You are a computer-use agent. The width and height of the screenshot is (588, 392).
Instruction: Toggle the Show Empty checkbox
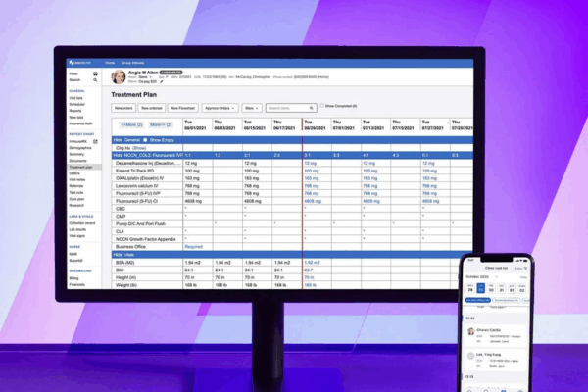click(144, 140)
